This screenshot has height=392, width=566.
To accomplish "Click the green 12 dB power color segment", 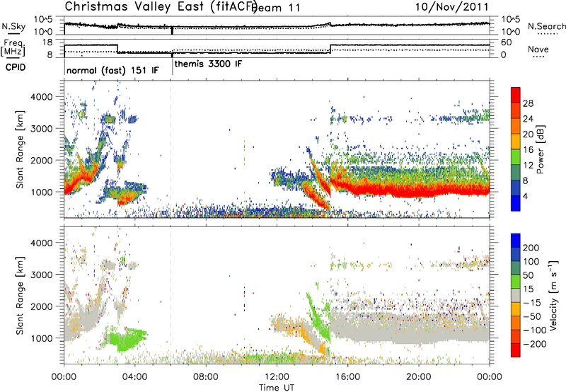I will point(516,157).
